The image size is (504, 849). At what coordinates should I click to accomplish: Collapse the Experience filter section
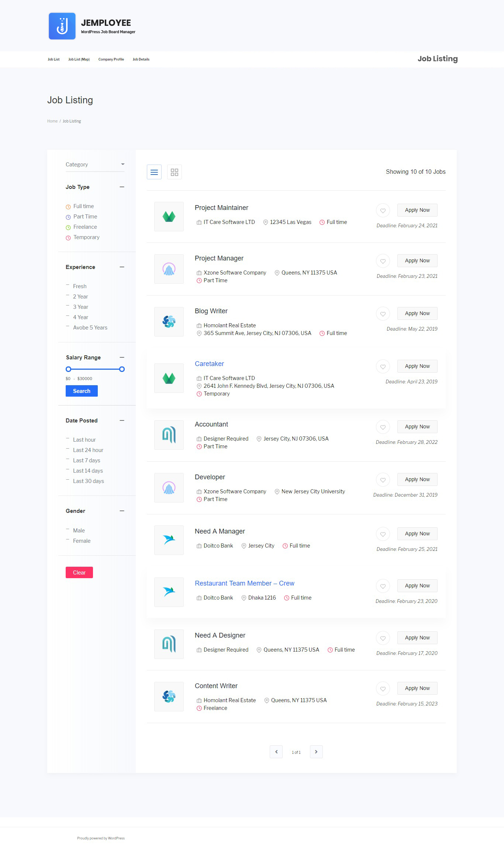(x=122, y=267)
